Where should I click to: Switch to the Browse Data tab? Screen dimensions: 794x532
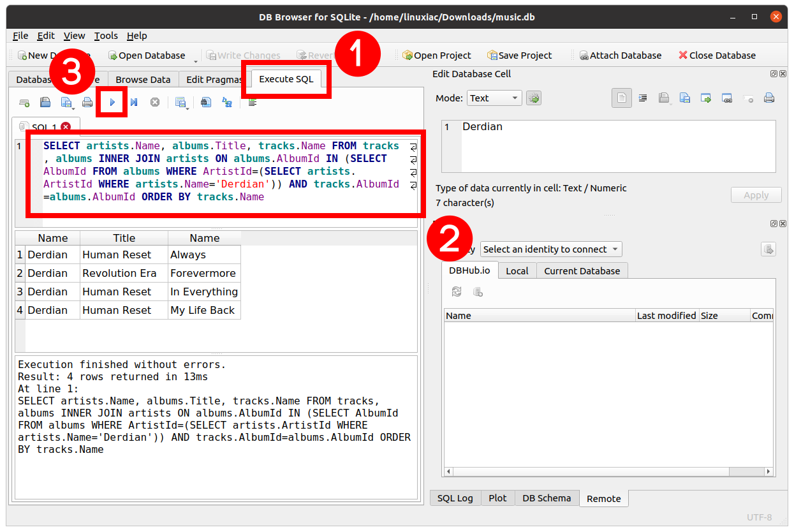point(143,79)
